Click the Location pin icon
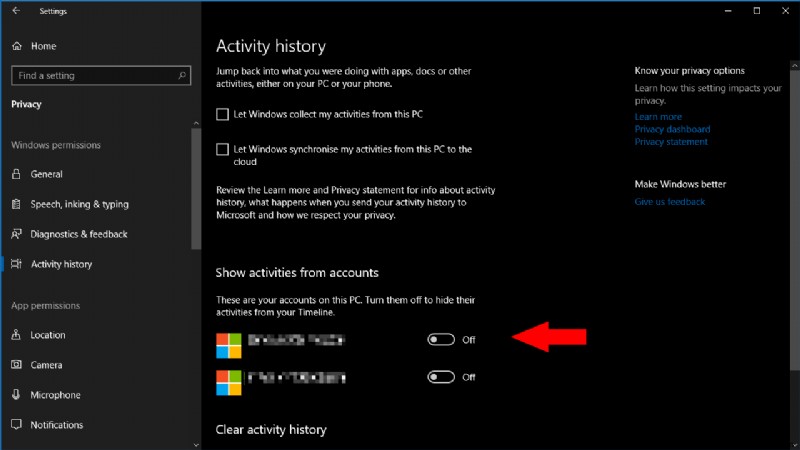 click(x=16, y=335)
